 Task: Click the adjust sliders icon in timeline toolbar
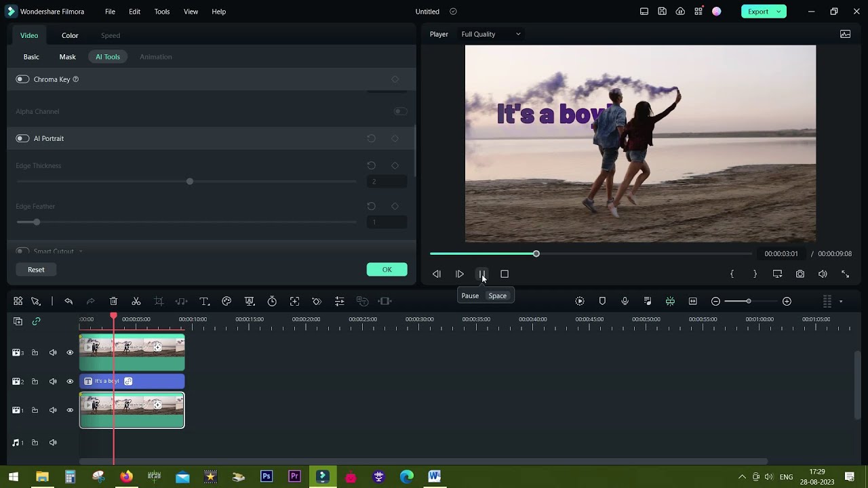pos(340,301)
